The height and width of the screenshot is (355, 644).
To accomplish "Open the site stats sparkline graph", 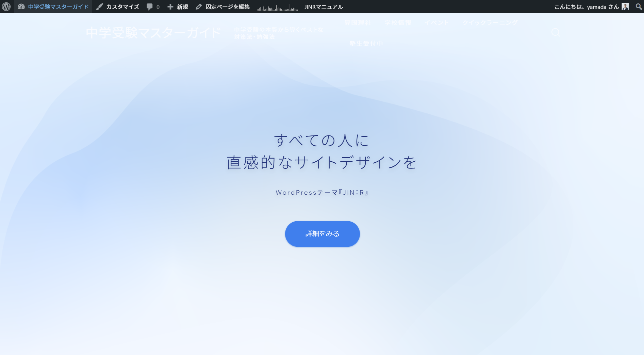I will pos(277,7).
